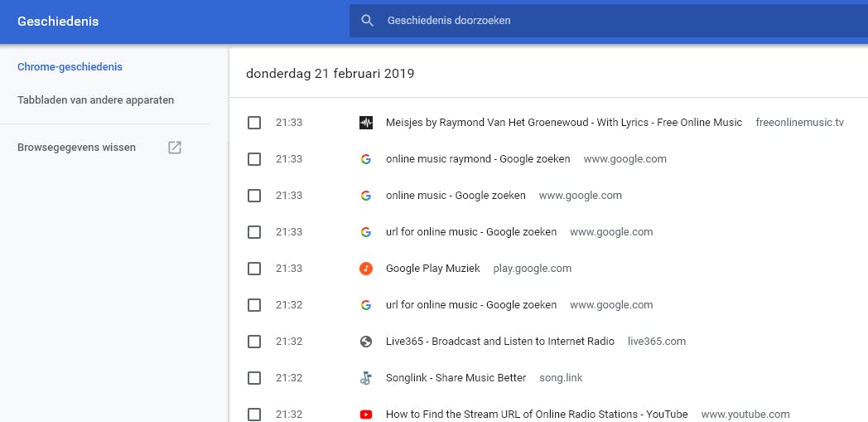
Task: Open 'How to Find the Stream URL' YouTube link
Action: [x=537, y=415]
